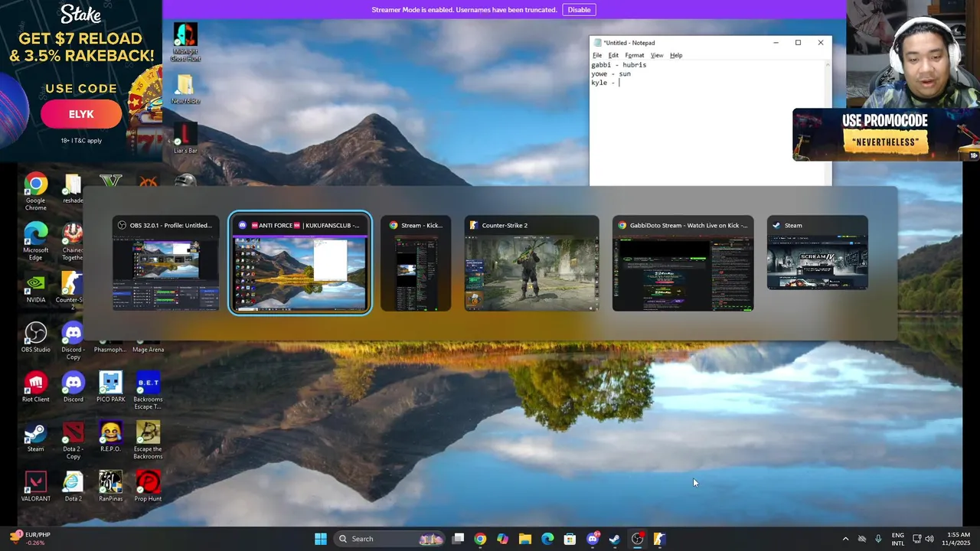Click the Steam icon in the taskbar
The width and height of the screenshot is (980, 551).
tap(615, 539)
